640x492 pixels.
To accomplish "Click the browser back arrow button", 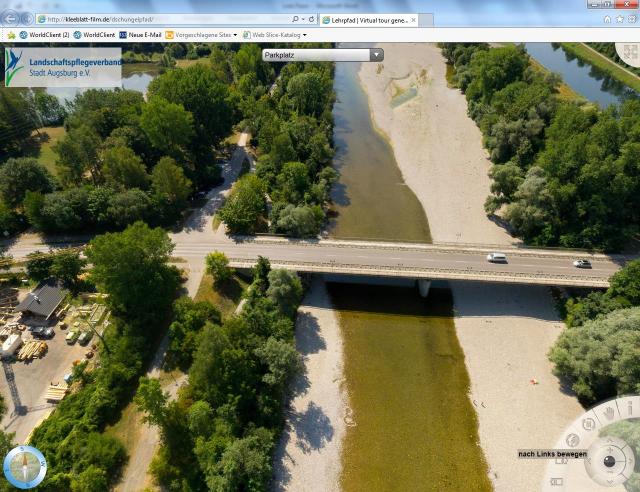I will pyautogui.click(x=11, y=19).
